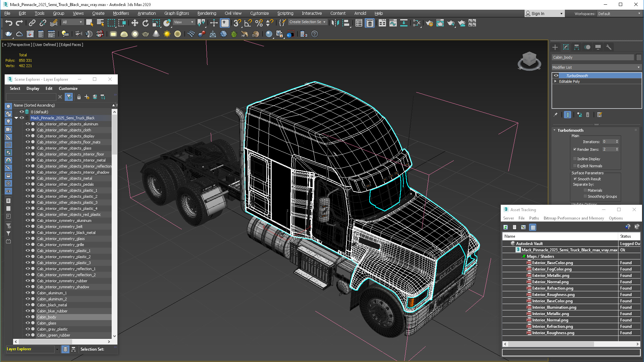This screenshot has height=362, width=644.
Task: Toggle the Angle Snap icon
Action: click(248, 23)
